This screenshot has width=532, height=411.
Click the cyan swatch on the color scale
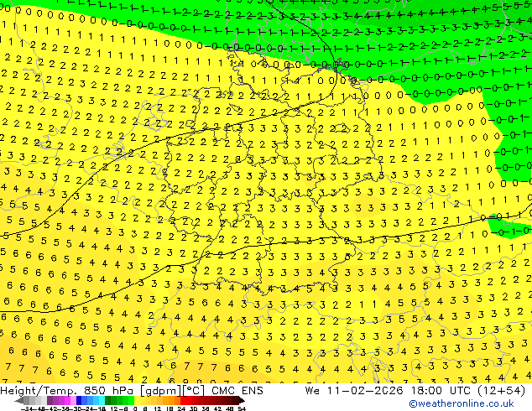(102, 401)
